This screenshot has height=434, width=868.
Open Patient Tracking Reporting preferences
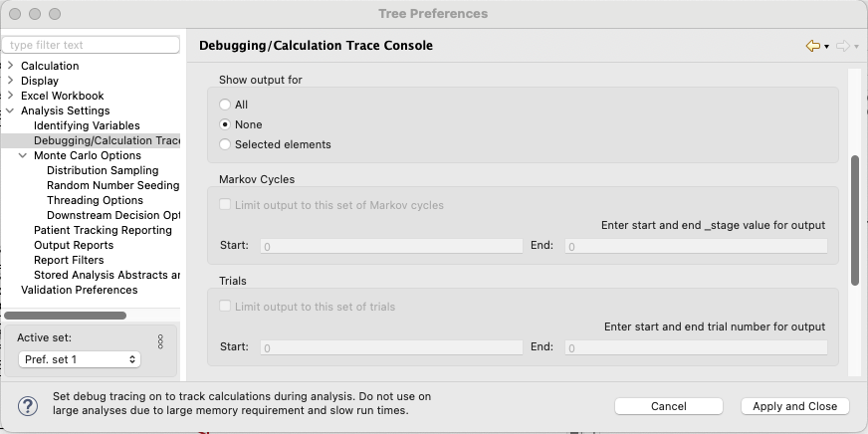[103, 230]
